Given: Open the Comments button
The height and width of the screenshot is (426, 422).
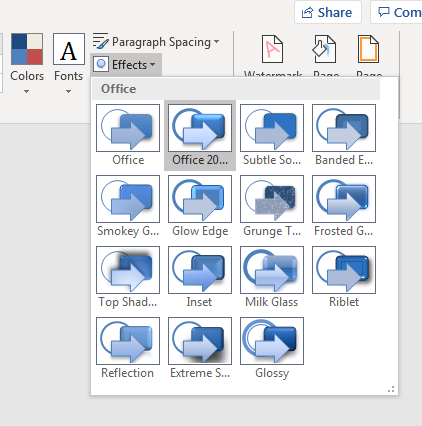Looking at the screenshot, I should point(397,12).
